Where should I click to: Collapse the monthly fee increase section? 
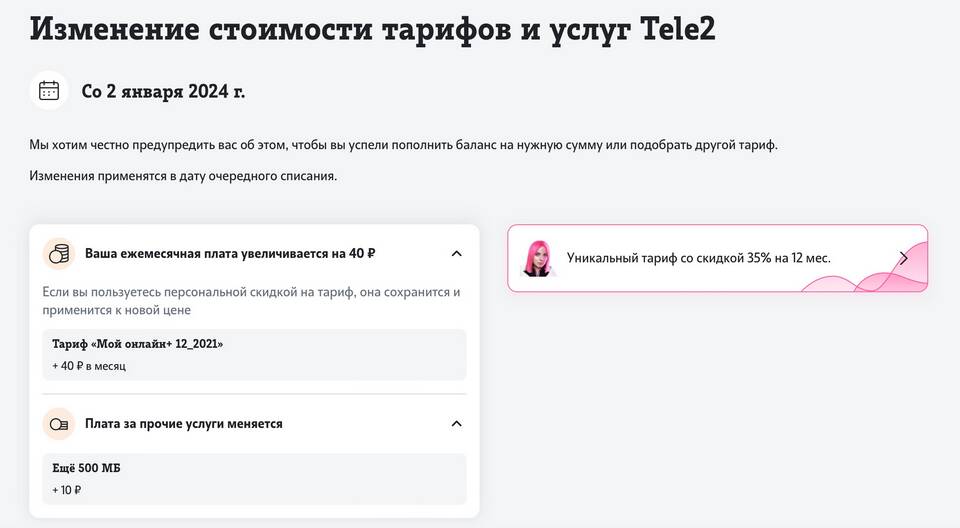point(456,254)
